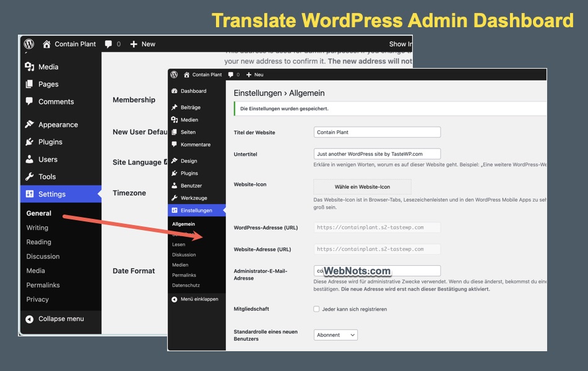This screenshot has height=371, width=588.
Task: Click the Plugins label in German sidebar
Action: click(x=189, y=173)
